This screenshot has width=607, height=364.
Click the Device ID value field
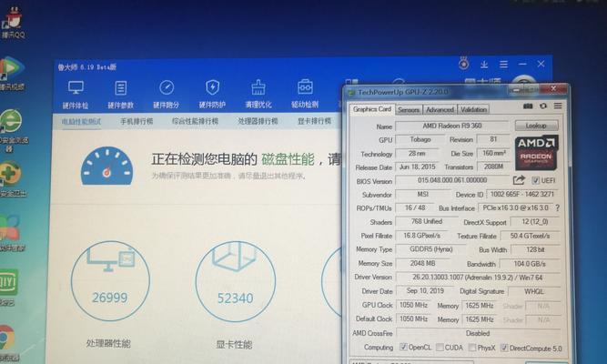point(522,194)
